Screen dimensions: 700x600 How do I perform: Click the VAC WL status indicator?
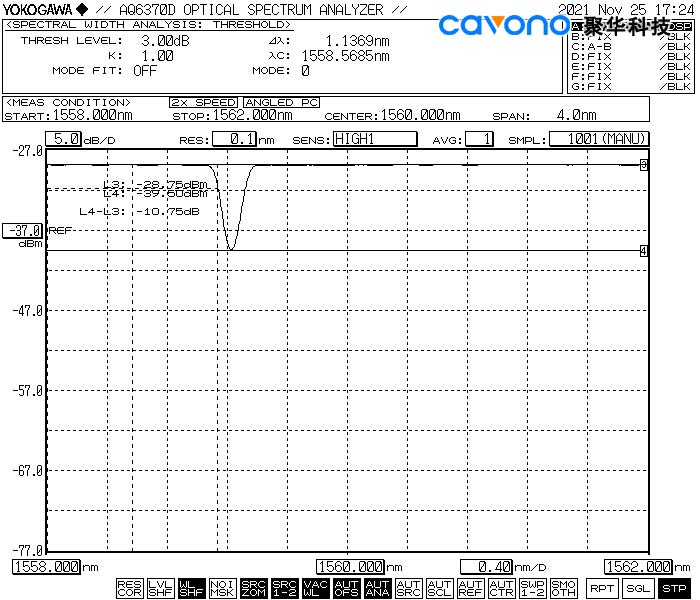tap(315, 589)
